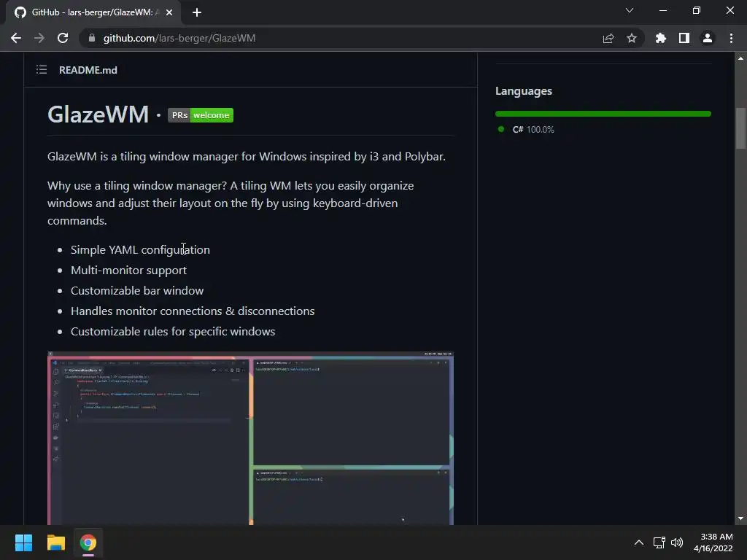Screen dimensions: 747x560
Task: Click the 'Why use a tiling window manager?' paragraph
Action: point(231,203)
